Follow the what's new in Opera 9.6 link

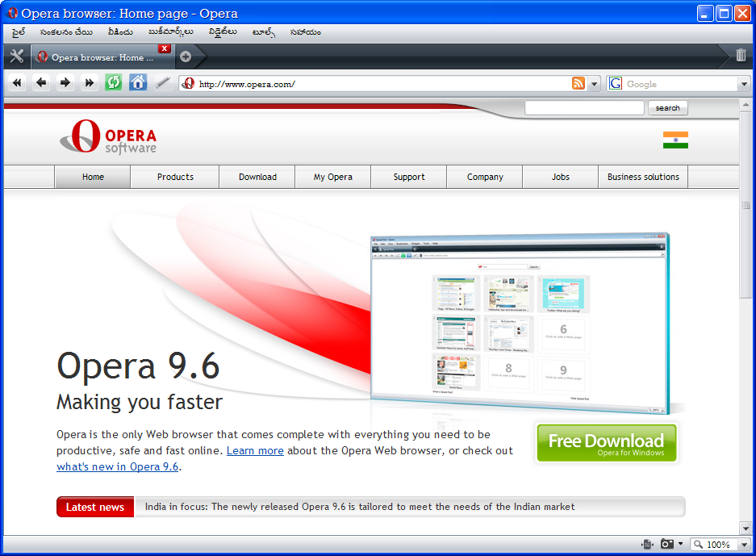116,466
